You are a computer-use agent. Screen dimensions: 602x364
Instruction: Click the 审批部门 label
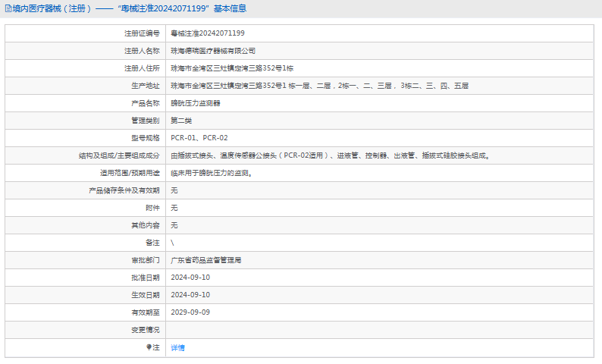[145, 260]
